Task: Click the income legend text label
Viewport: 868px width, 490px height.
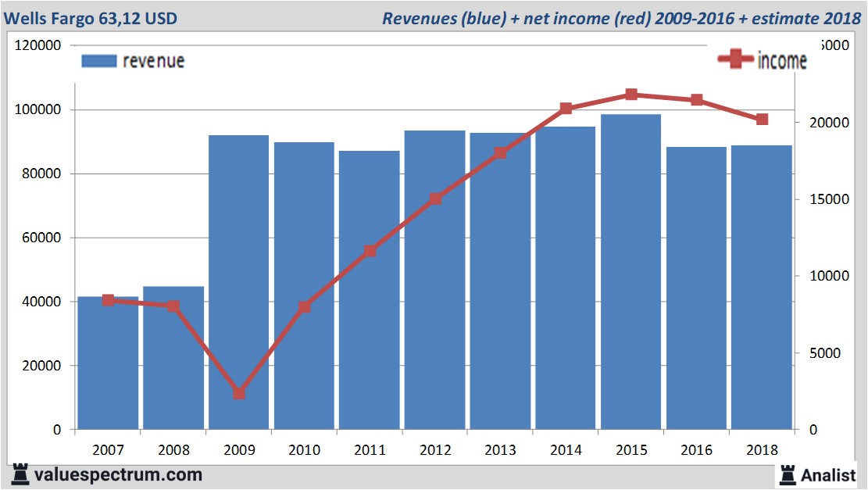Action: click(x=782, y=61)
